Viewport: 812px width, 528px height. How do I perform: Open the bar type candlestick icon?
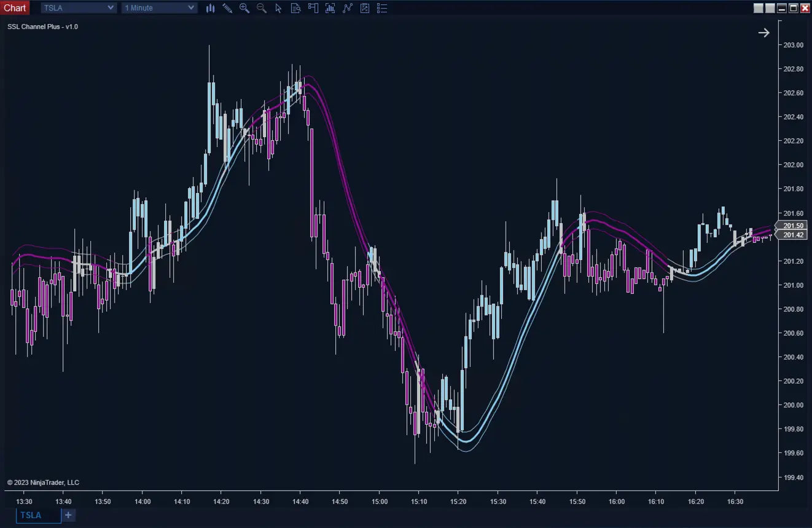click(x=210, y=8)
